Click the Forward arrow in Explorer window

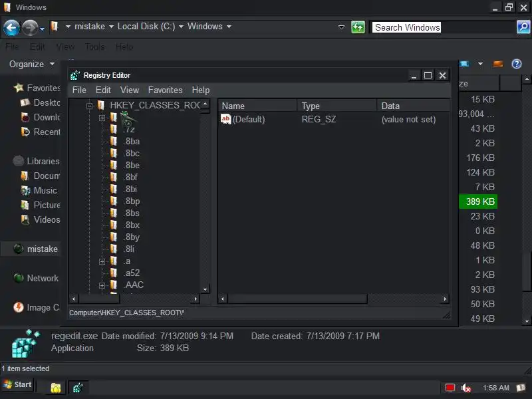pos(30,28)
